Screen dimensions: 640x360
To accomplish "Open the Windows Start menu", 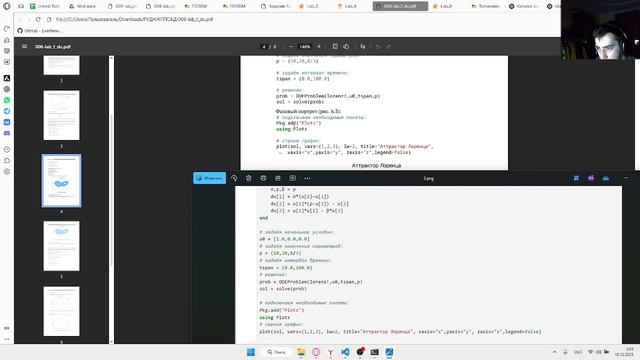I will 251,352.
